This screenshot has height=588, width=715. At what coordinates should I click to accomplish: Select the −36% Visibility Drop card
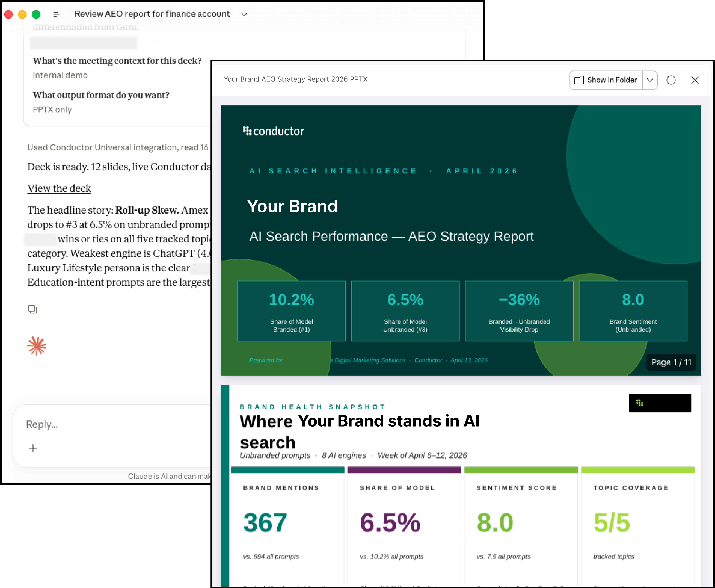coord(519,311)
